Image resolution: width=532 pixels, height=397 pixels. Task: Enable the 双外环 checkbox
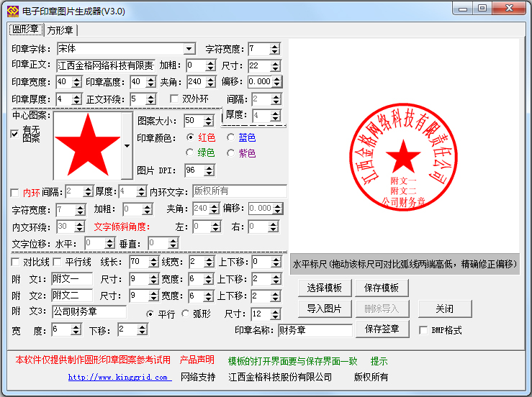[x=174, y=99]
